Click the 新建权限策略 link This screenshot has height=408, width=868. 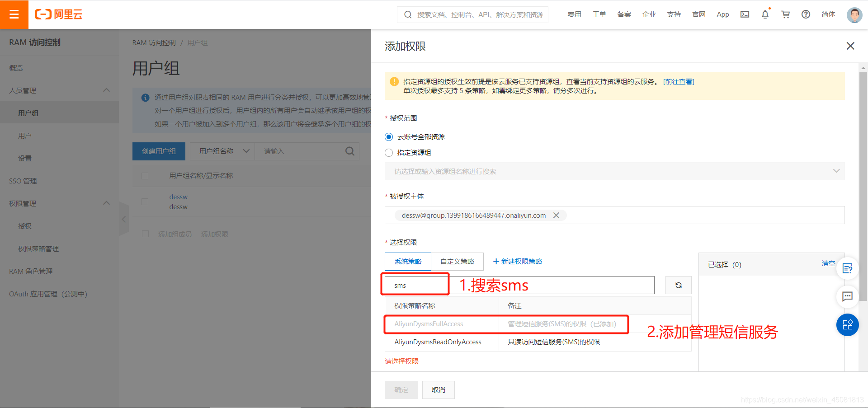517,262
